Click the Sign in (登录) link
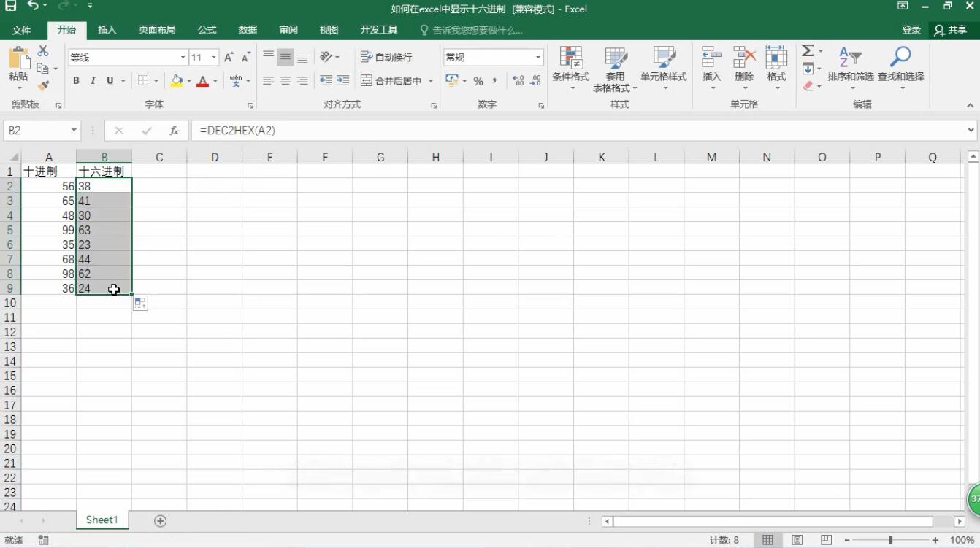The width and height of the screenshot is (980, 548). tap(911, 30)
